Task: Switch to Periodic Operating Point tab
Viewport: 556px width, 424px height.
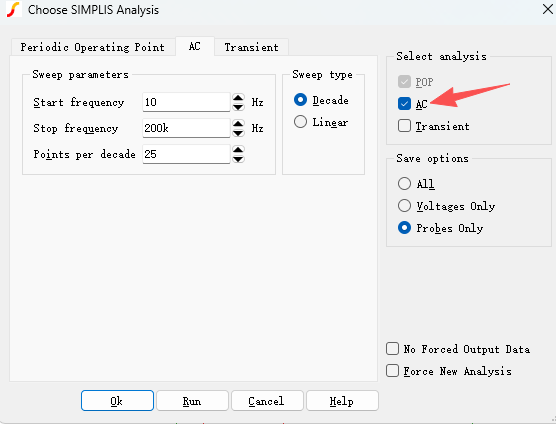Action: (93, 47)
